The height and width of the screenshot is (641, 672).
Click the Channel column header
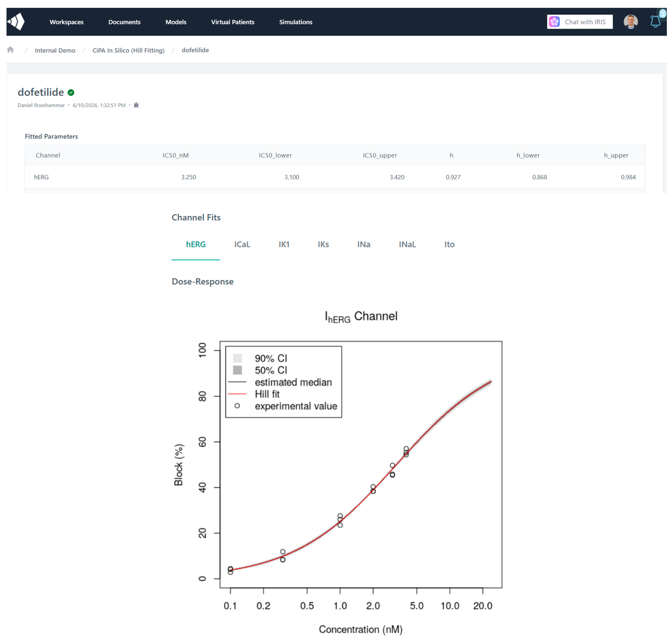click(x=48, y=155)
